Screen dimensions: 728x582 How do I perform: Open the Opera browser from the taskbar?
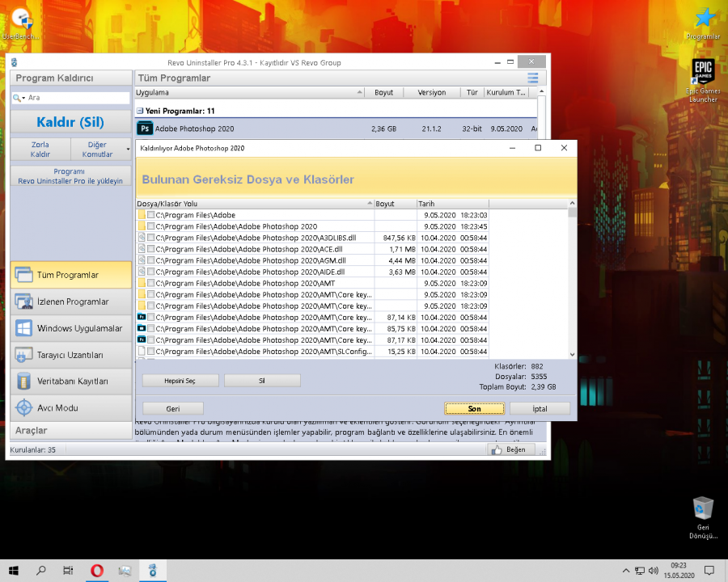[x=97, y=571]
